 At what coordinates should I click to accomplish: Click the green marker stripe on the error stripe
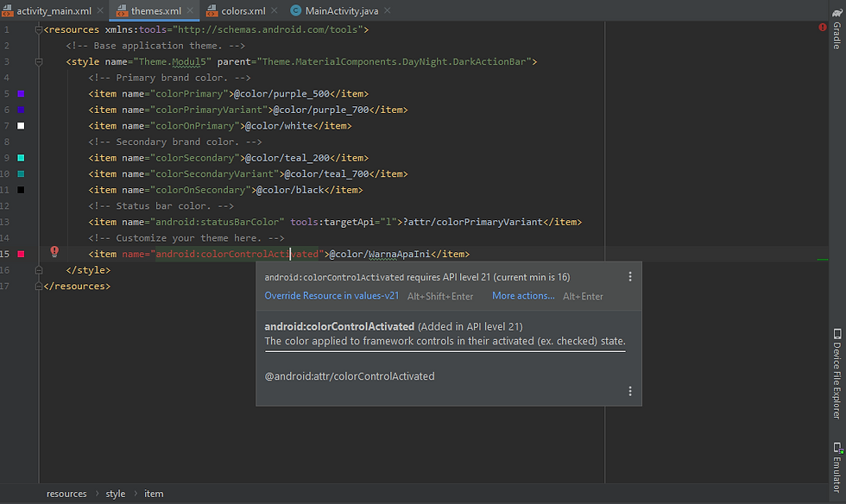click(822, 260)
